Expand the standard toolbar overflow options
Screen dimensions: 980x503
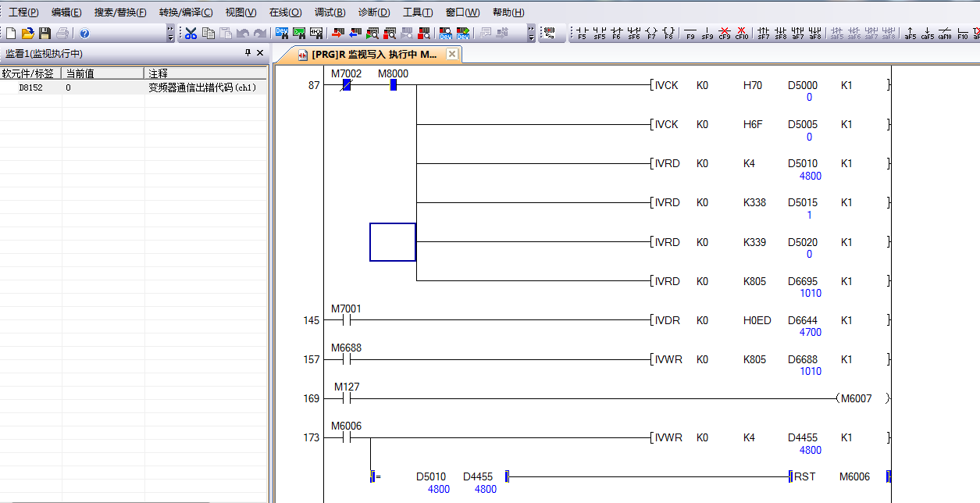170,34
